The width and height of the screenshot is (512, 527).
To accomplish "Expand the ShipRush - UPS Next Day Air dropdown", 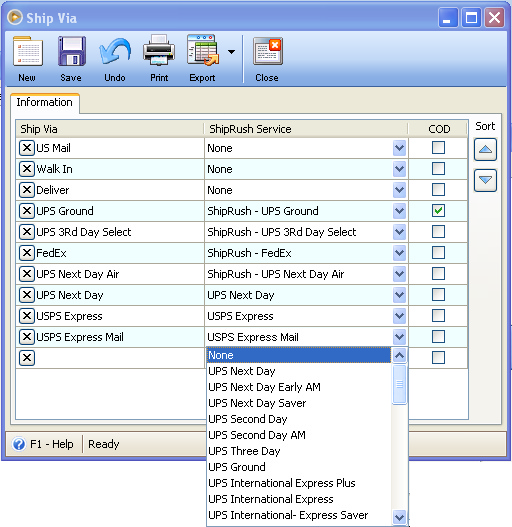I will pyautogui.click(x=399, y=274).
